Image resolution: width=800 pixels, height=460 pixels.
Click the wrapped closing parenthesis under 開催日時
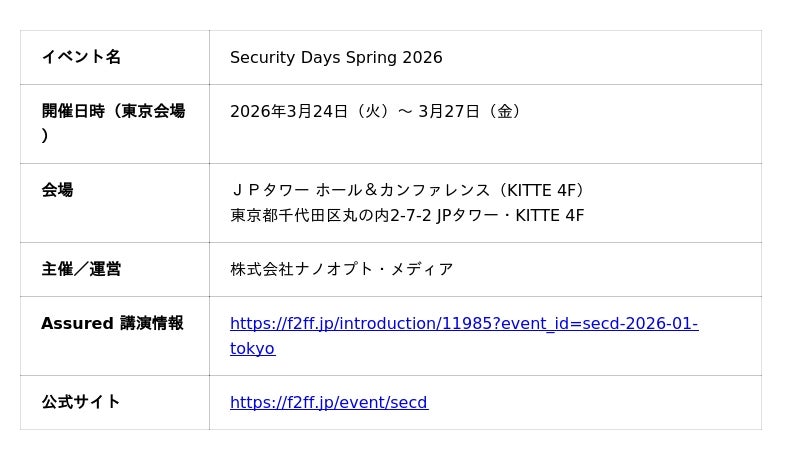pos(45,136)
